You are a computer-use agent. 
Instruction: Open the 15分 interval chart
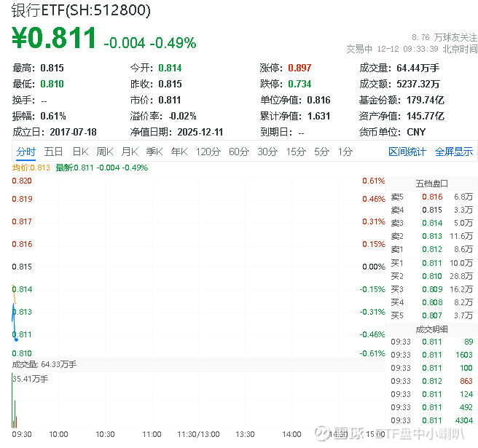(x=296, y=152)
